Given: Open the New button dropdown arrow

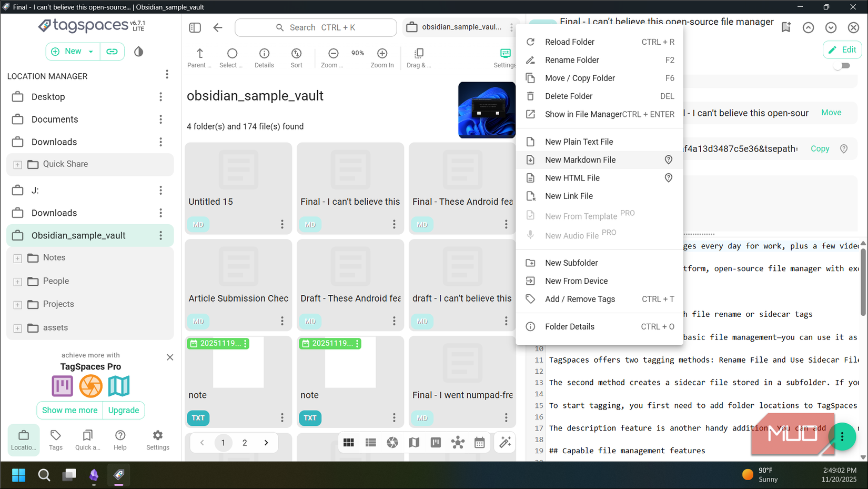Looking at the screenshot, I should click(90, 51).
